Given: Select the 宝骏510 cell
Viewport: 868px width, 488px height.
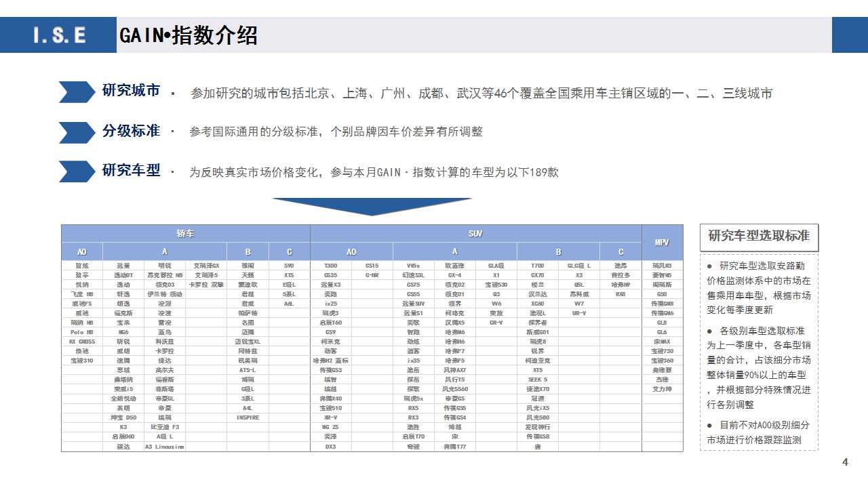Looking at the screenshot, I should (331, 408).
